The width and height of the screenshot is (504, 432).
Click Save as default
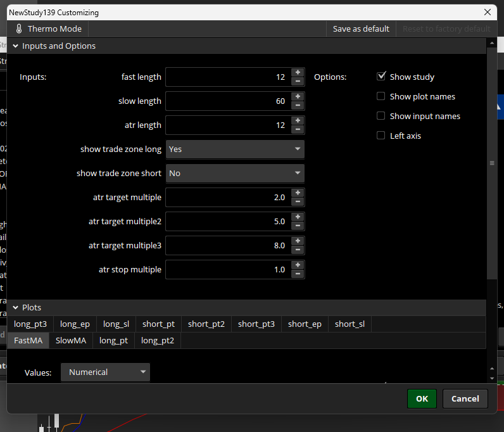[361, 29]
